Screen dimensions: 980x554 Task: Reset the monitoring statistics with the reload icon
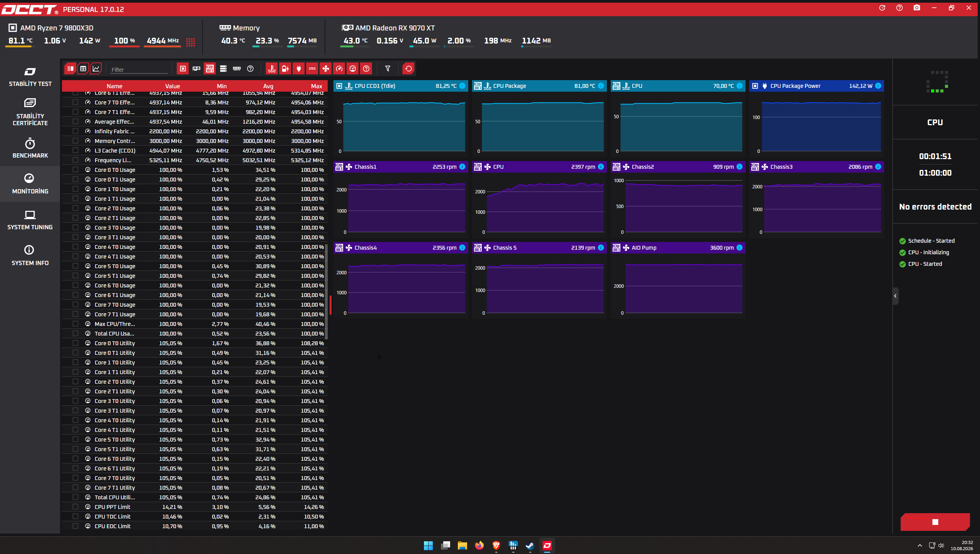[x=409, y=69]
